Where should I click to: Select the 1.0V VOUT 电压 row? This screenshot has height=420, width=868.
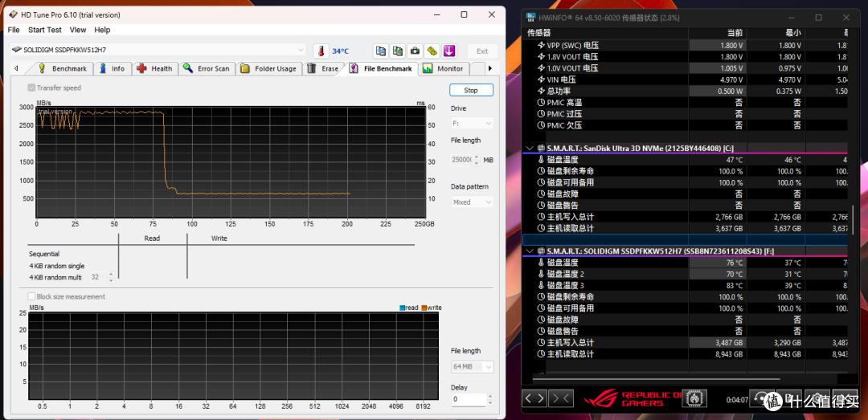686,68
